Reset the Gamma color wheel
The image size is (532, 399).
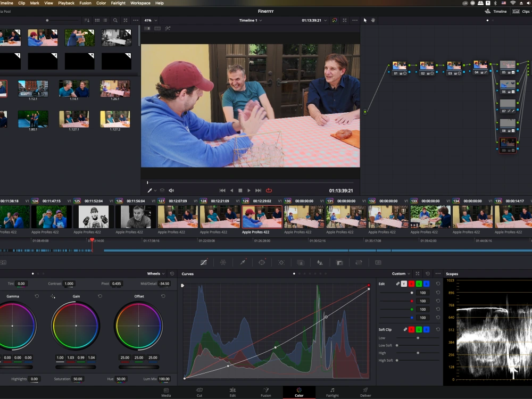click(x=37, y=296)
